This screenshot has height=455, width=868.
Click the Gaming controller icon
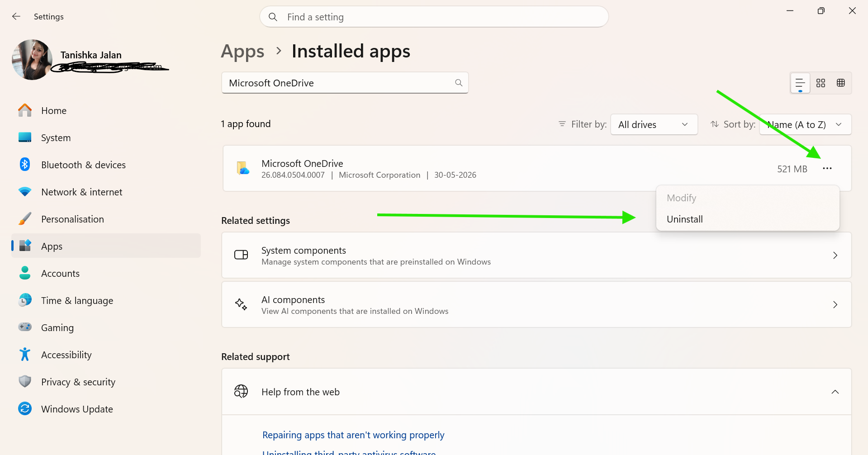[x=25, y=327]
